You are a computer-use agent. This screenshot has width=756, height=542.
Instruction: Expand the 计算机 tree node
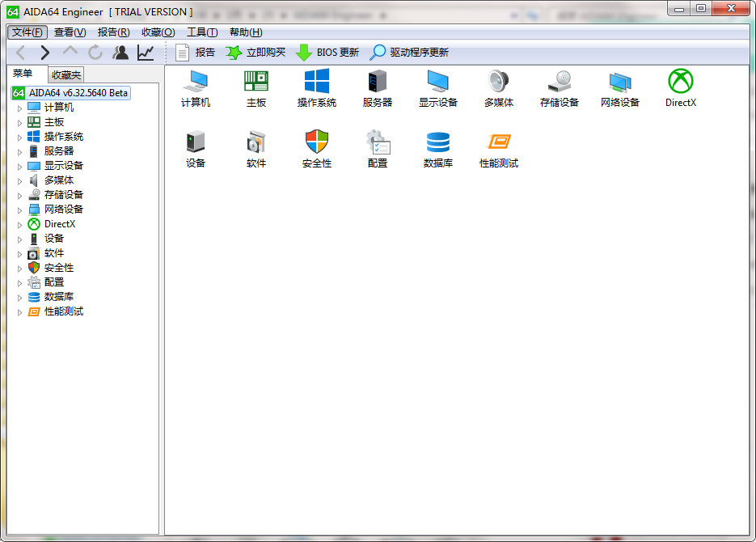tap(19, 108)
